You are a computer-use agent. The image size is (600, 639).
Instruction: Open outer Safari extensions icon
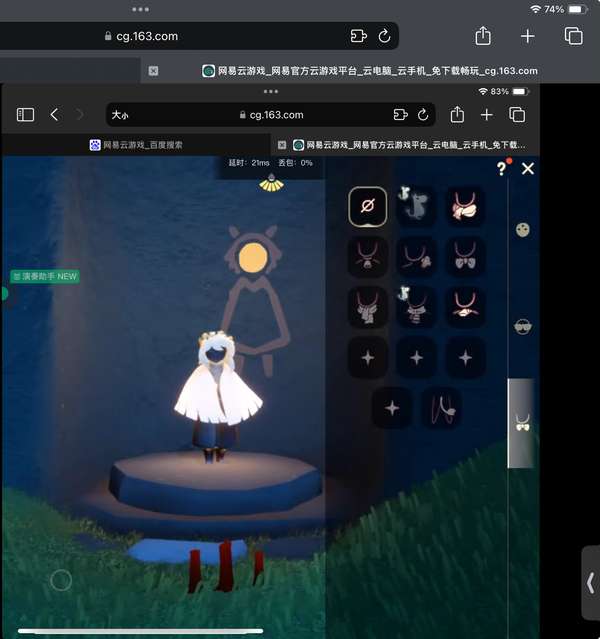[x=359, y=36]
